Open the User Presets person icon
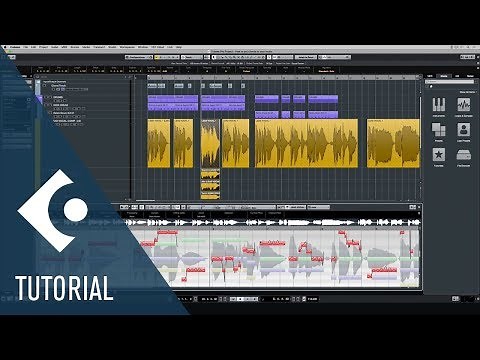Viewport: 480px width, 360px height. (463, 130)
